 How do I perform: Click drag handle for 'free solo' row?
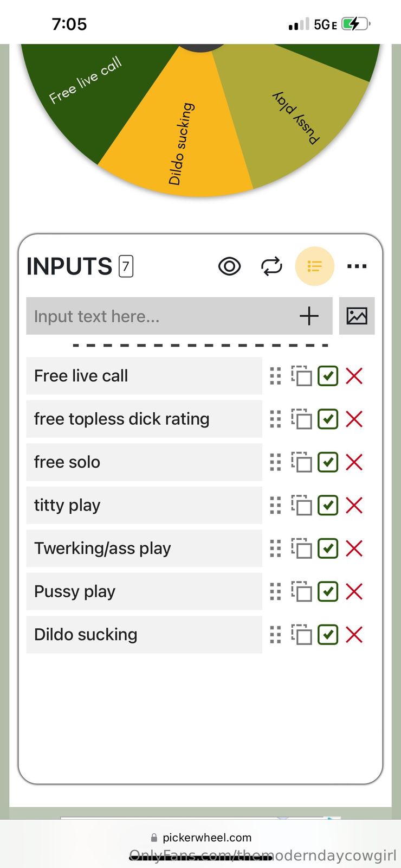[x=275, y=462]
